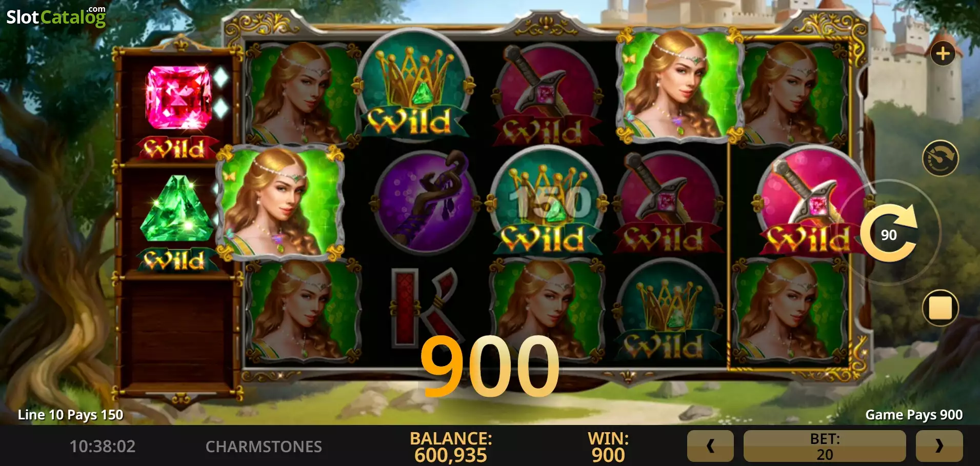The height and width of the screenshot is (466, 980).
Task: Select the empty charmstone slot on the shelf
Action: 178,334
